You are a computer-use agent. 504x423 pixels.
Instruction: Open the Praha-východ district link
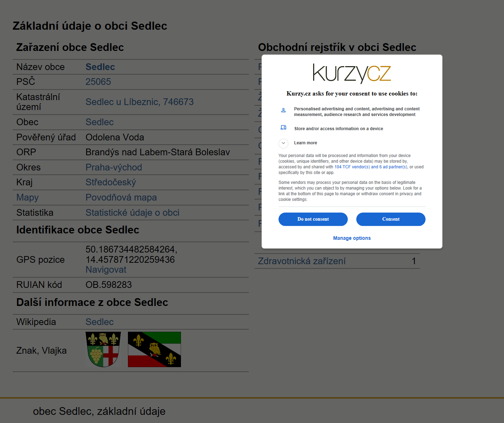click(x=113, y=167)
